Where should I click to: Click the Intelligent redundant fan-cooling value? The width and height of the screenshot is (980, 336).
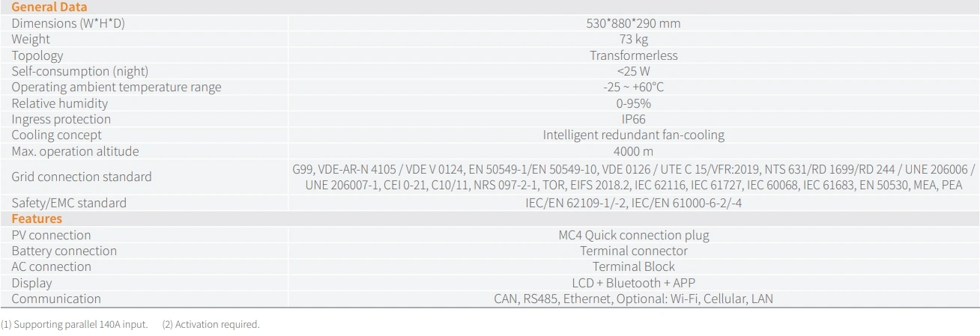coord(633,135)
